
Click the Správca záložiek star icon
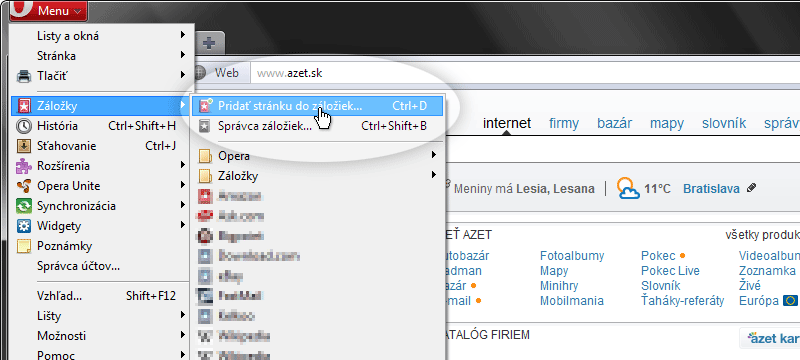(x=205, y=125)
